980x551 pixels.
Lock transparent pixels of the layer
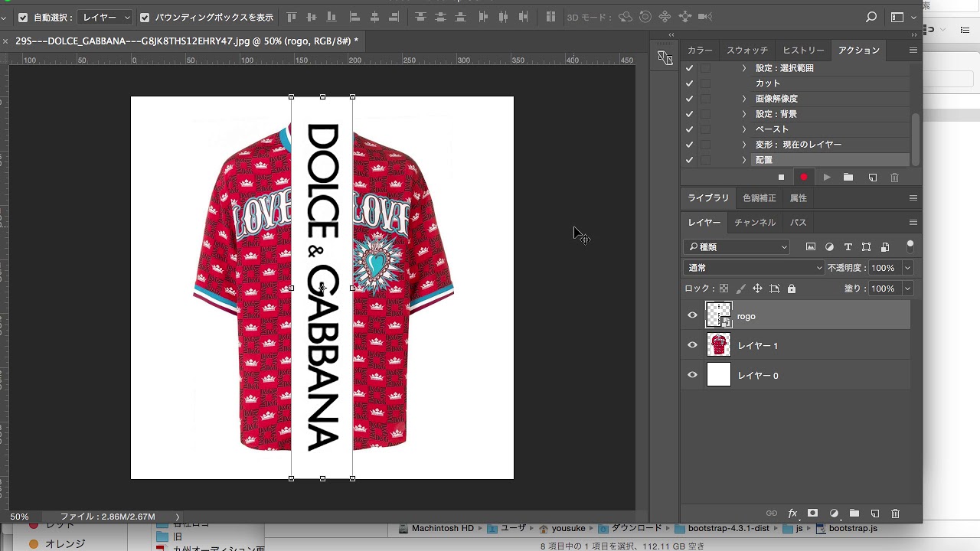(724, 289)
